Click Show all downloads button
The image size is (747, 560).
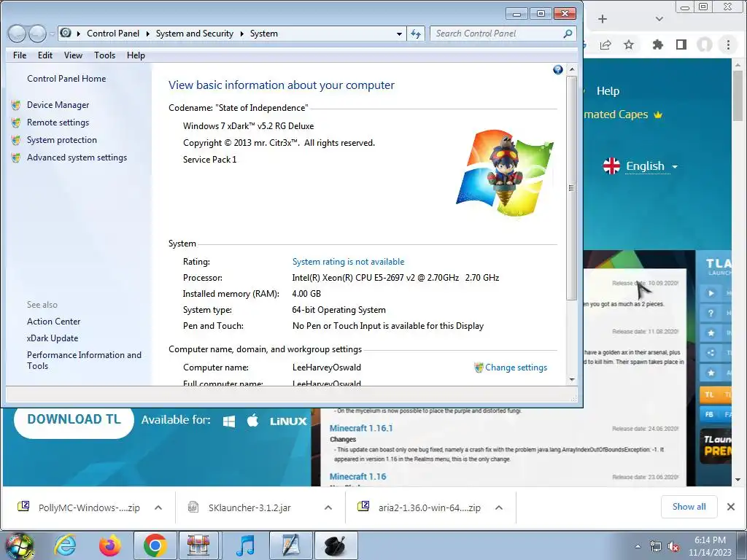coord(689,507)
